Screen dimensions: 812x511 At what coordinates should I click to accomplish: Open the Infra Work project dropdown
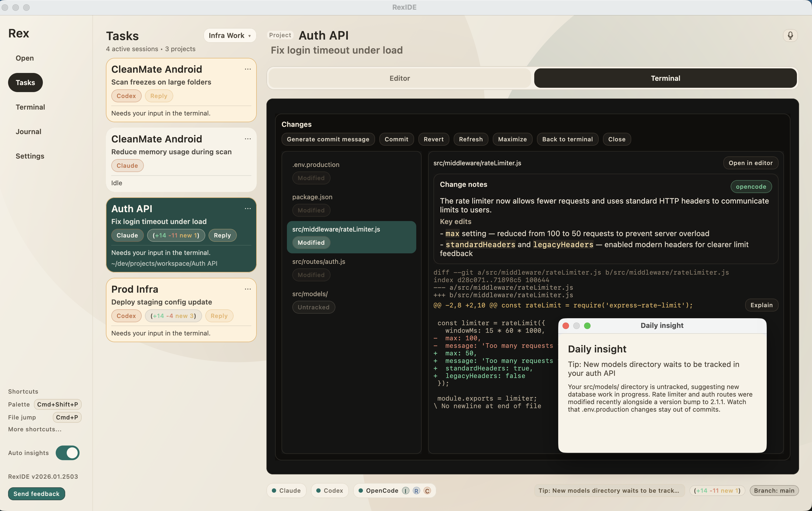point(230,35)
